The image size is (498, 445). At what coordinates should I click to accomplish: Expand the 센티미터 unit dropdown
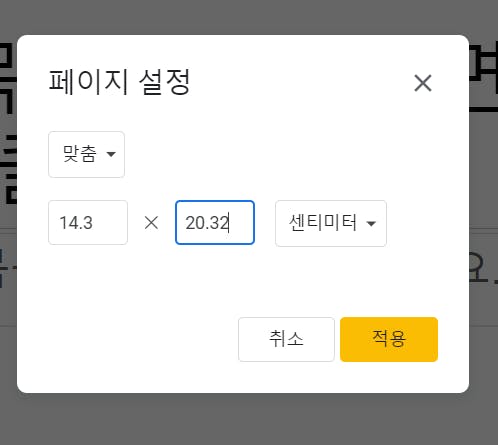pyautogui.click(x=331, y=223)
